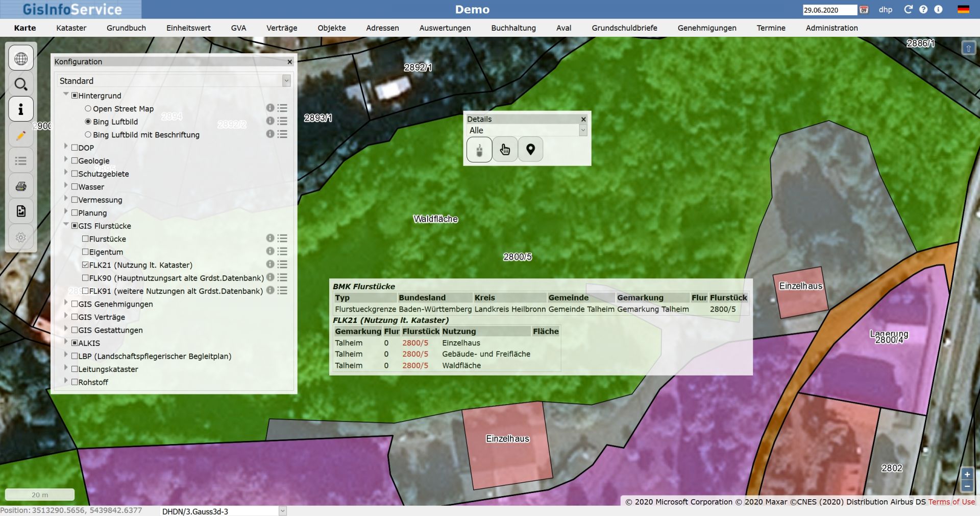Select Open Street Map radio button
The image size is (980, 516).
(88, 108)
